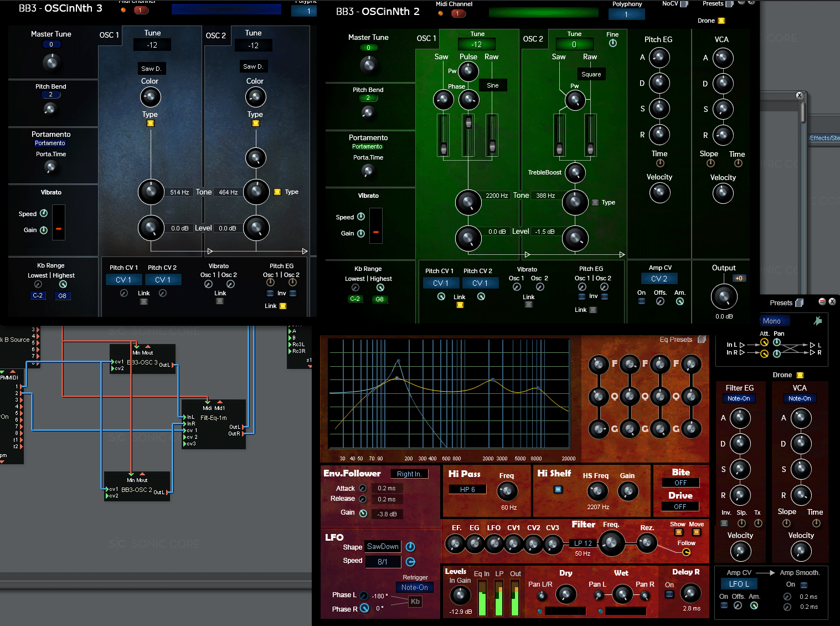
Task: Open the HP 6 Hi Pass type selector
Action: 467,489
